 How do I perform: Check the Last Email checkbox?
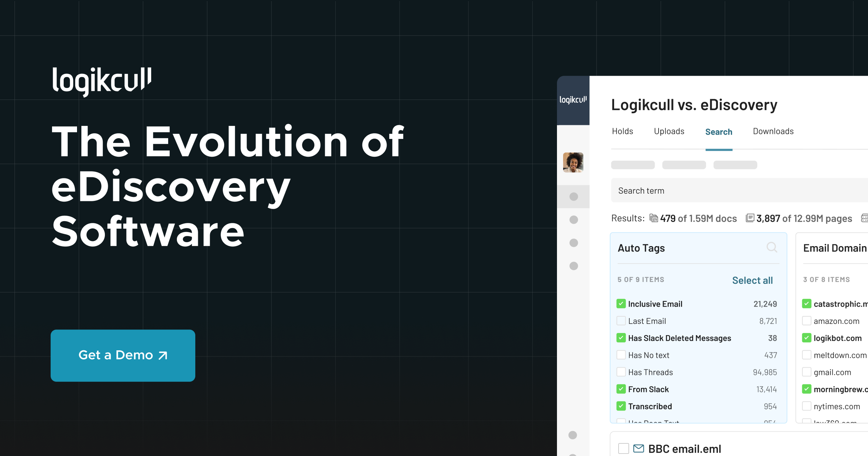coord(621,321)
